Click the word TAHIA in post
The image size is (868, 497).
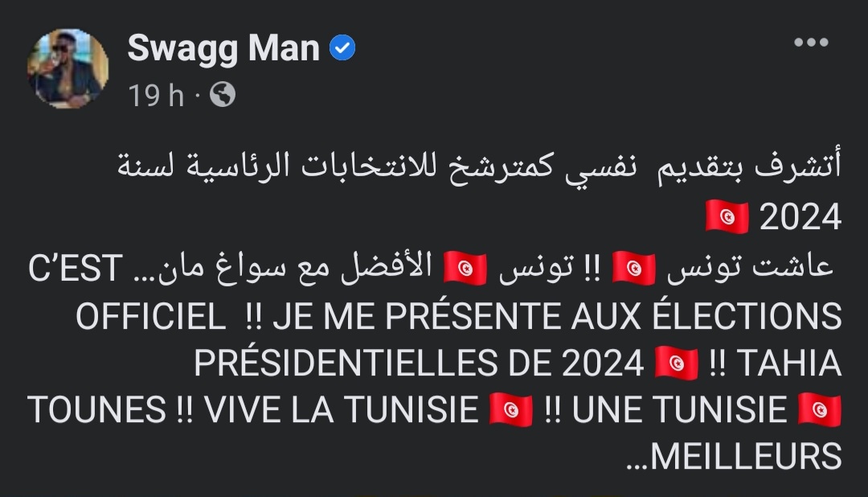pyautogui.click(x=788, y=364)
